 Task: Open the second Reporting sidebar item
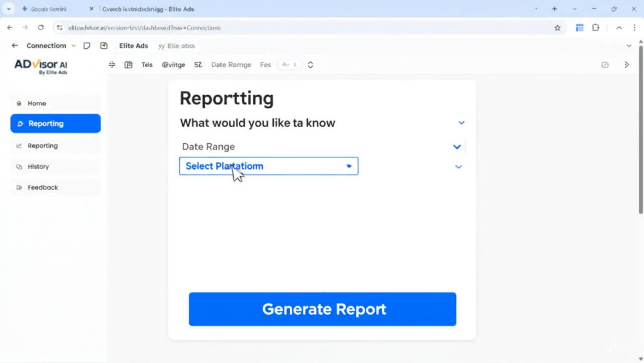[x=55, y=146]
